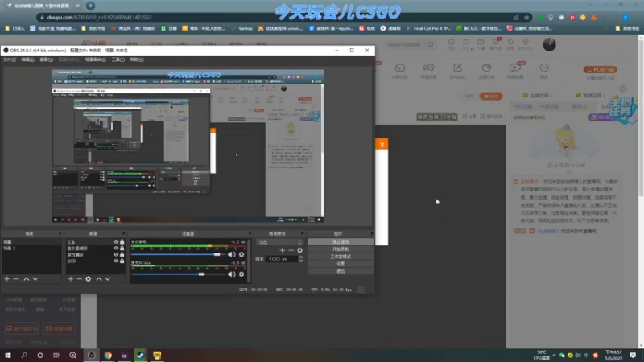The width and height of the screenshot is (644, 362).
Task: Click Chrome address bar with douyu.com URL
Action: [275, 18]
